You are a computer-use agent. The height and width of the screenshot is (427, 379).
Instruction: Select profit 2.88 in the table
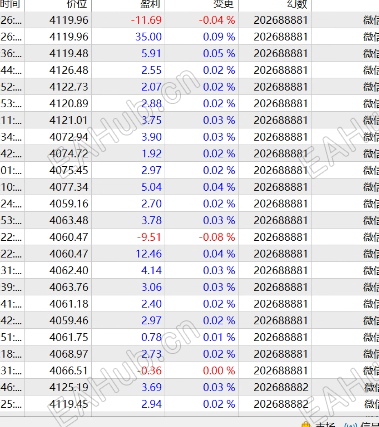coord(151,104)
